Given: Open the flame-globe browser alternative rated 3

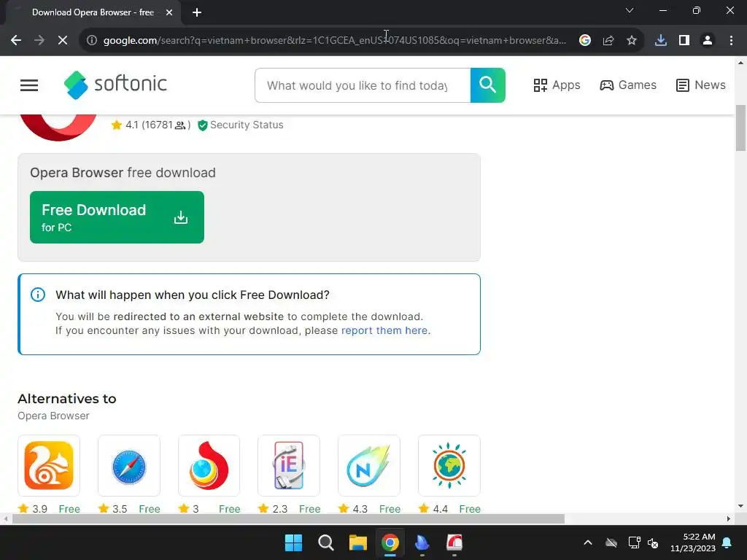Looking at the screenshot, I should (x=209, y=465).
